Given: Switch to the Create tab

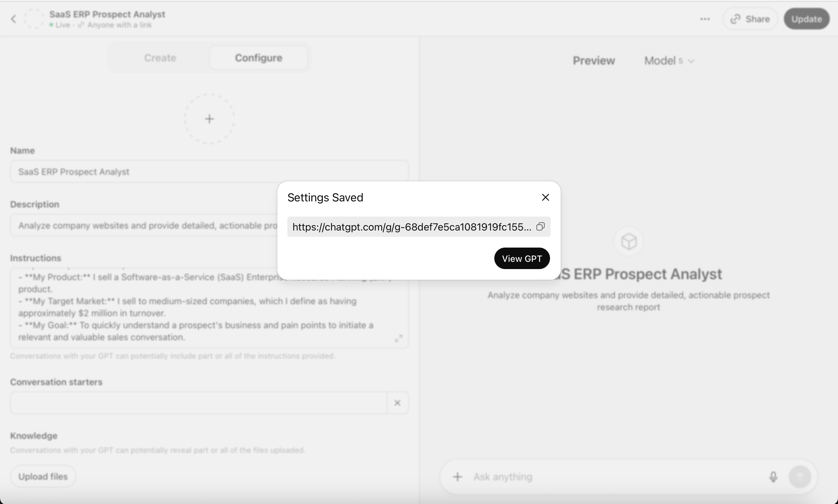Looking at the screenshot, I should [x=160, y=58].
